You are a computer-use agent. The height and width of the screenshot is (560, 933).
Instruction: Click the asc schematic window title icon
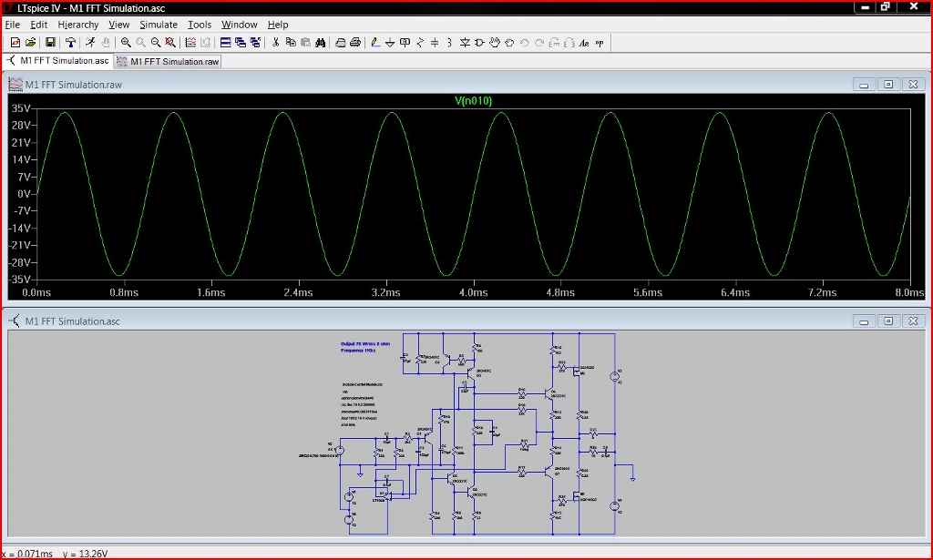coord(15,321)
